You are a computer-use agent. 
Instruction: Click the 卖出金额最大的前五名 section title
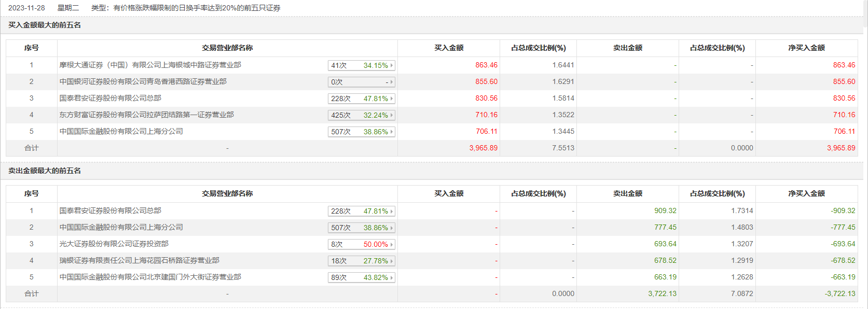click(45, 171)
